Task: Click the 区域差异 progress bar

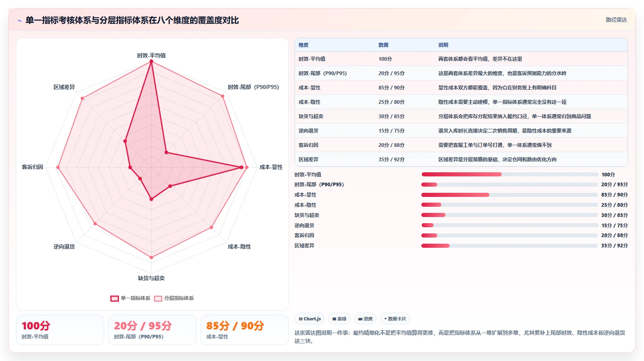Action: pos(509,246)
